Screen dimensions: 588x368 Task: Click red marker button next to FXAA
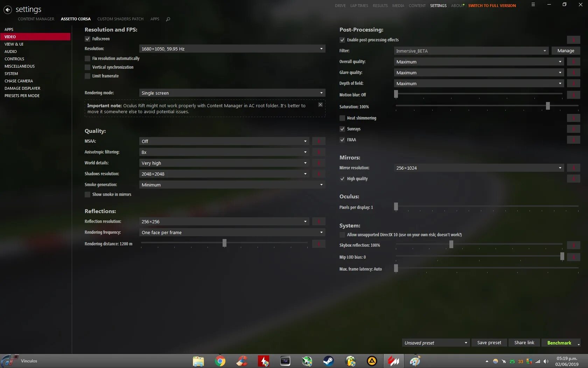[x=573, y=140]
